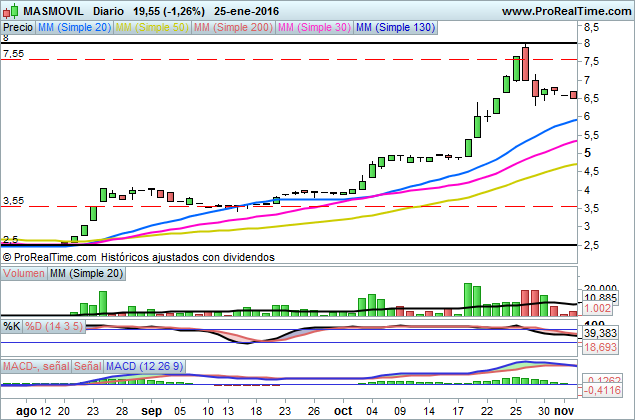Click the %K stochastic label
Viewport: 635px width, 420px height.
pos(12,326)
